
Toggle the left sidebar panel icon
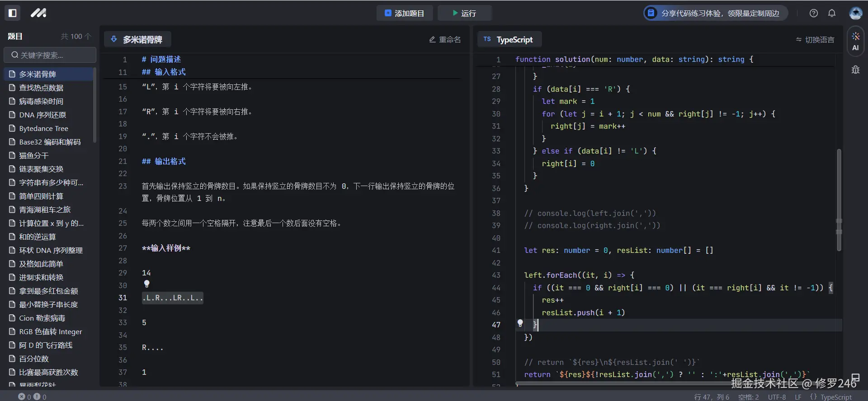(x=13, y=13)
